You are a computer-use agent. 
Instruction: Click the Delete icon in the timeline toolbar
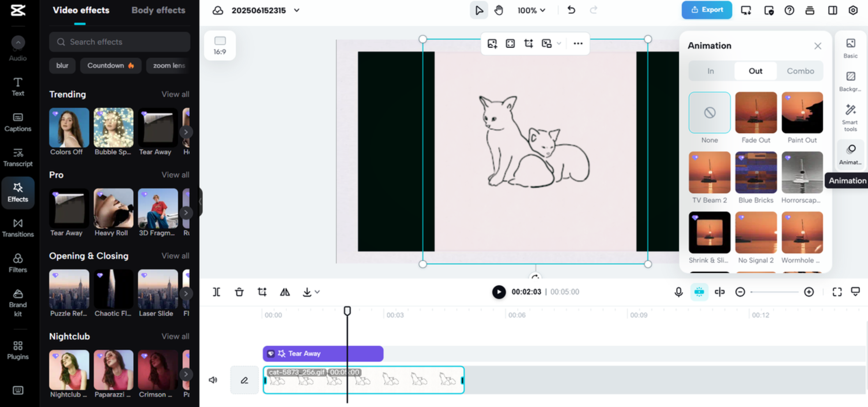(x=239, y=292)
